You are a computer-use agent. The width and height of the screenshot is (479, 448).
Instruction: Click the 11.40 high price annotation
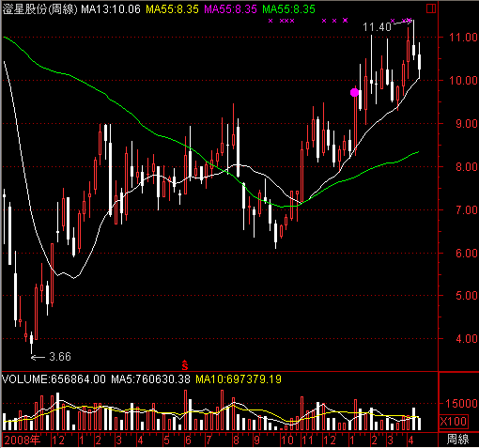377,27
